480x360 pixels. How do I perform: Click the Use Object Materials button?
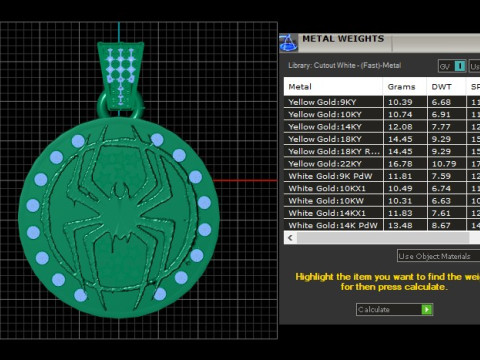pos(438,256)
